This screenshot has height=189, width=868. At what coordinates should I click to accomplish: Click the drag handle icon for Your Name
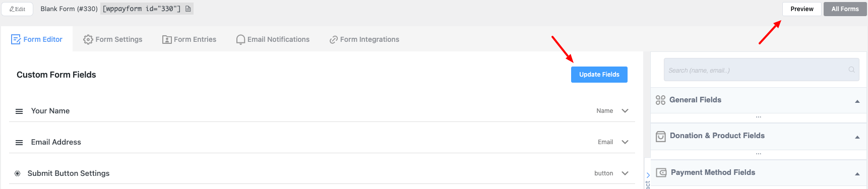coord(19,111)
